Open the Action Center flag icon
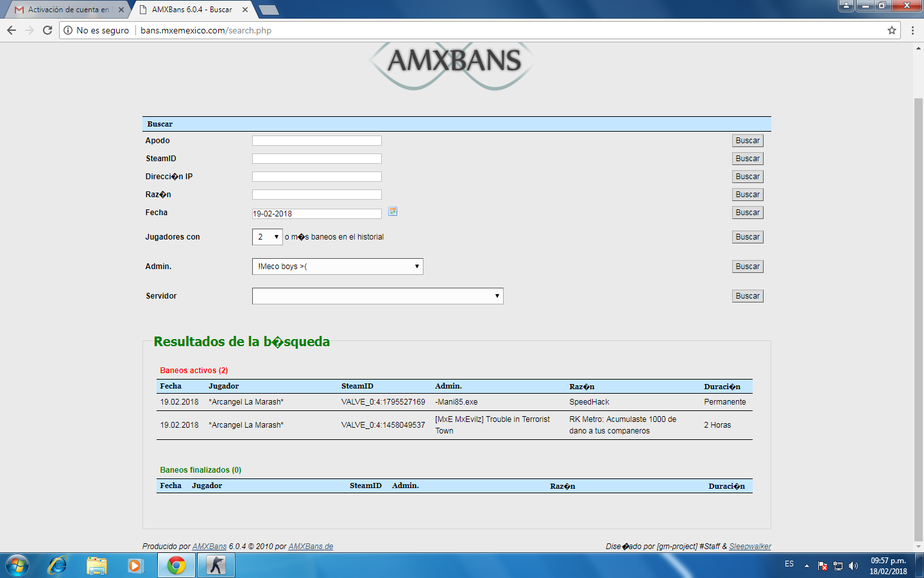The image size is (924, 578). [x=823, y=566]
